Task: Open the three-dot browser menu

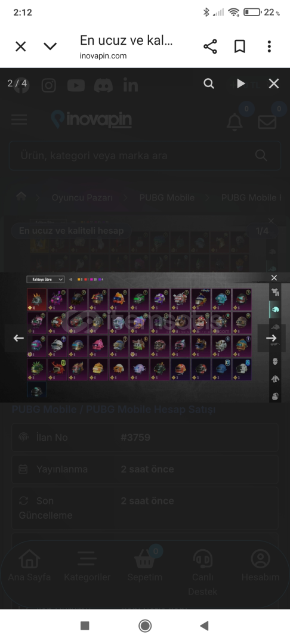Action: (269, 47)
